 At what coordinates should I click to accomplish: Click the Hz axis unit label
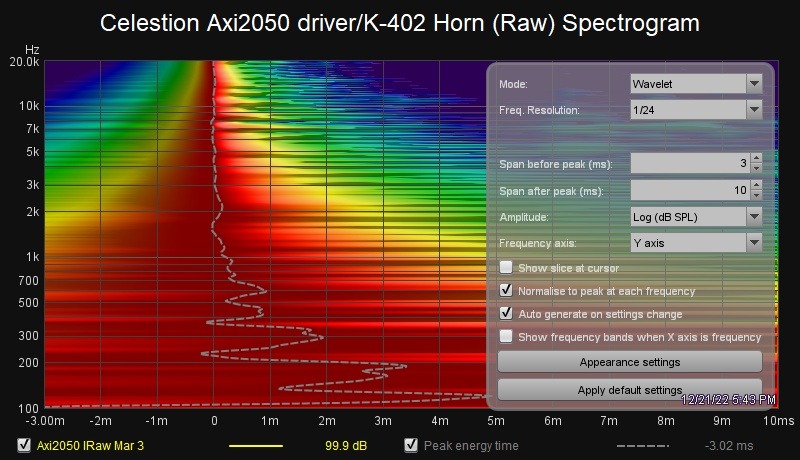32,49
